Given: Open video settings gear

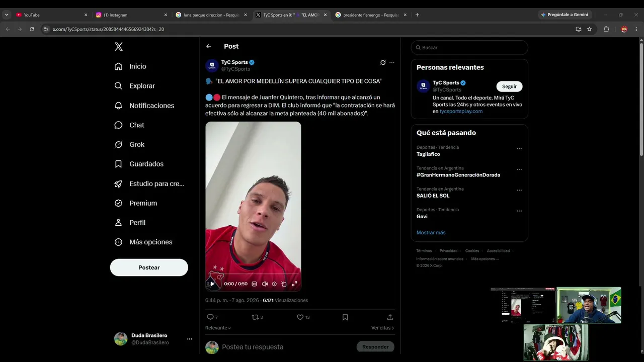Looking at the screenshot, I should 274,284.
